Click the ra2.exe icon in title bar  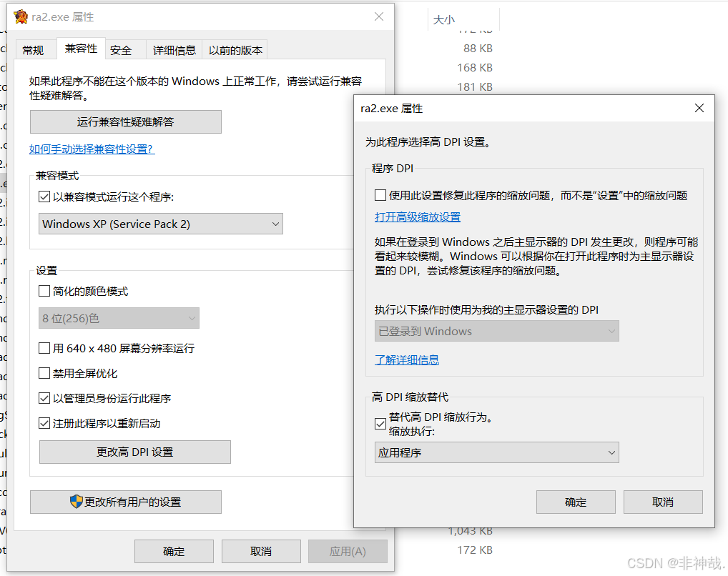pos(21,16)
